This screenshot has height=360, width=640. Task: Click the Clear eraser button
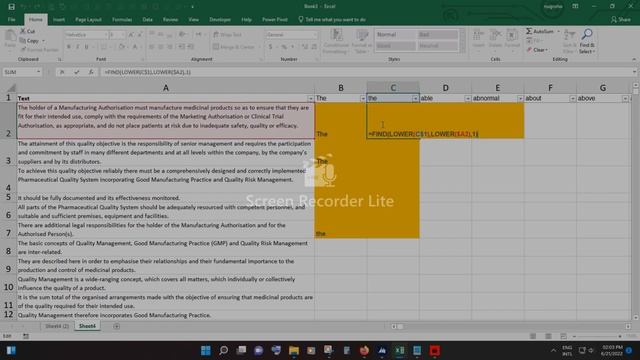(537, 50)
